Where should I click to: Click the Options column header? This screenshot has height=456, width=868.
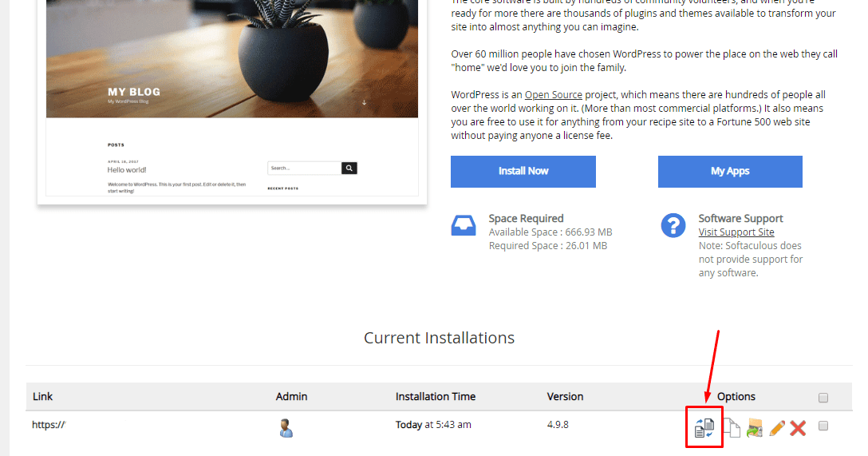[x=736, y=397]
